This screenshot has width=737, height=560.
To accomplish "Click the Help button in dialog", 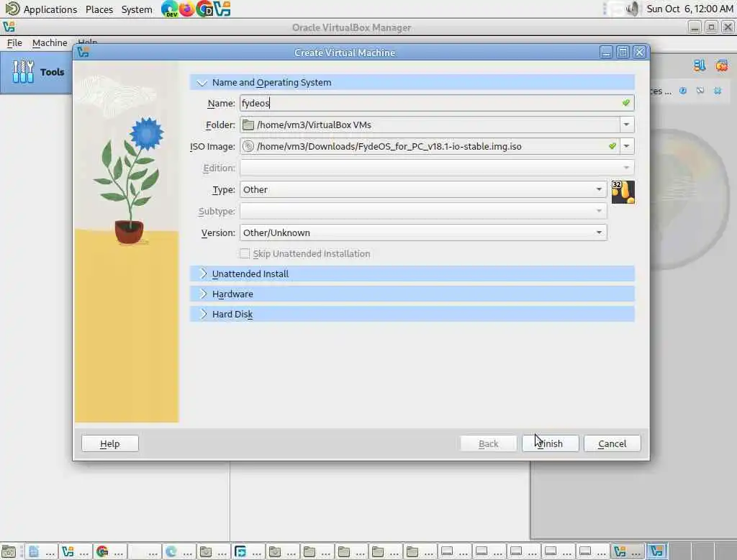I will pyautogui.click(x=110, y=443).
